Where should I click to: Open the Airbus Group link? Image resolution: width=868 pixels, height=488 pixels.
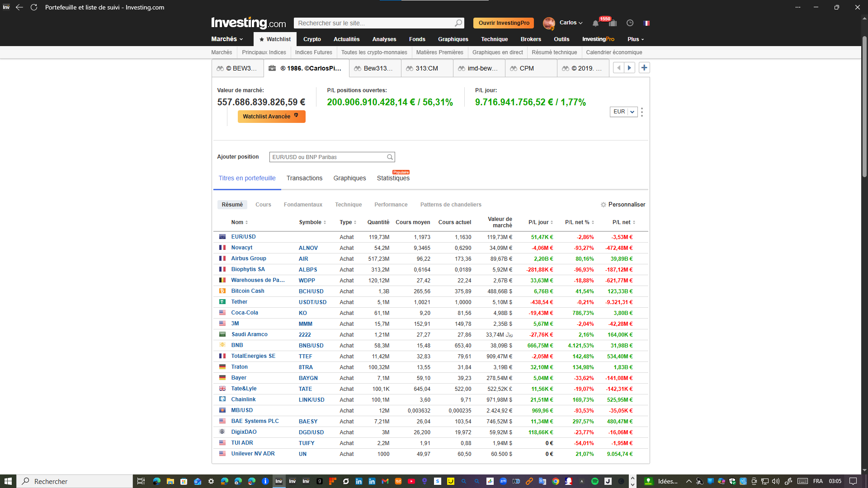tap(249, 258)
